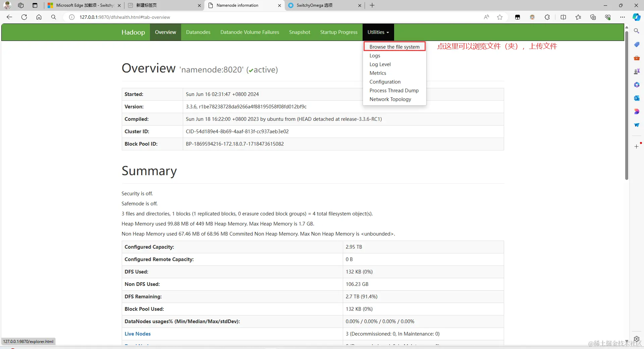Screen dimensions: 644x349
Task: Open Datanode Volume Failures tab
Action: coord(250,32)
